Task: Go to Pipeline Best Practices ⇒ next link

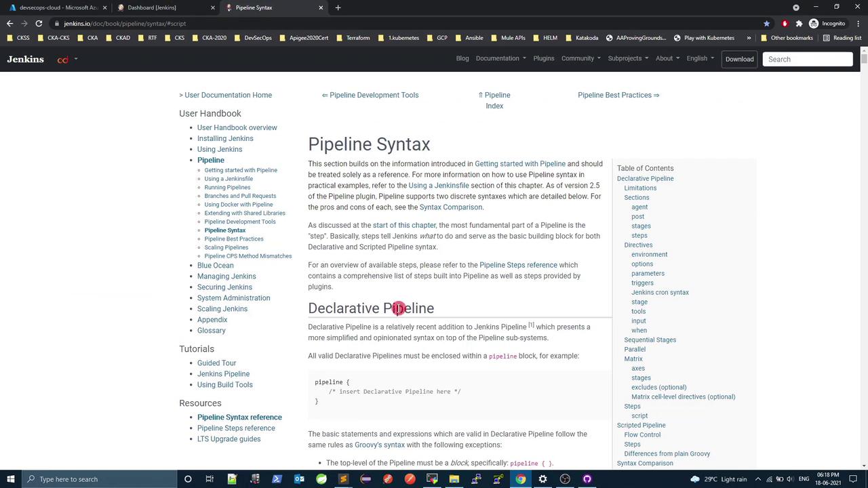Action: pyautogui.click(x=618, y=95)
